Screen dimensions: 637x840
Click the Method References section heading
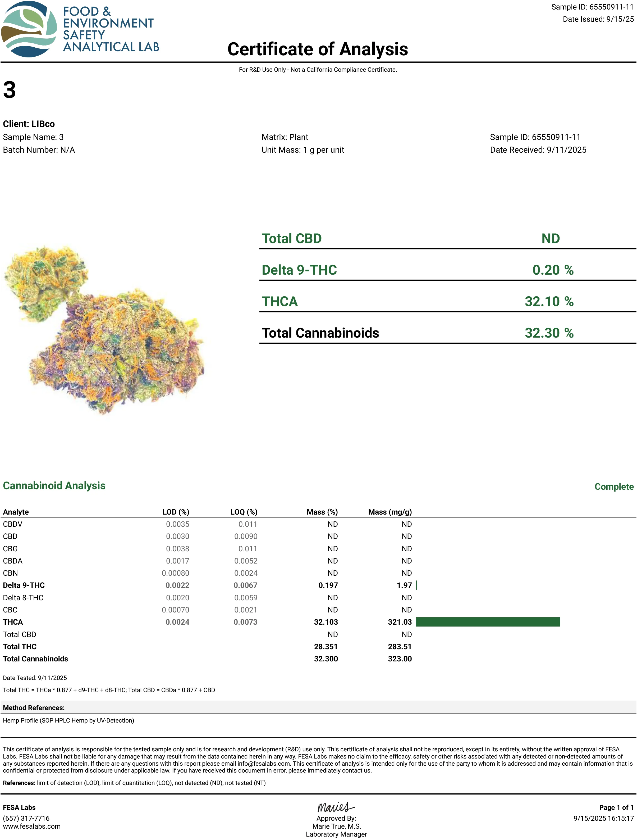pyautogui.click(x=34, y=707)
